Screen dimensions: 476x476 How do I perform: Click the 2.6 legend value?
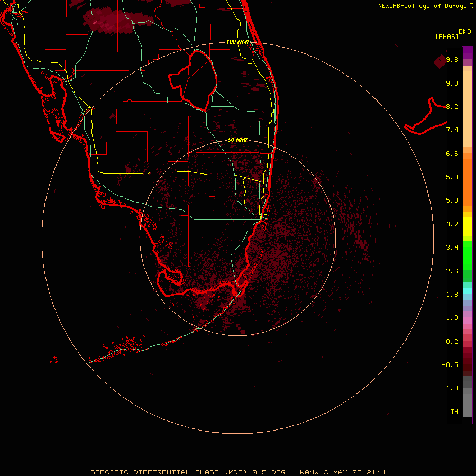tap(452, 271)
